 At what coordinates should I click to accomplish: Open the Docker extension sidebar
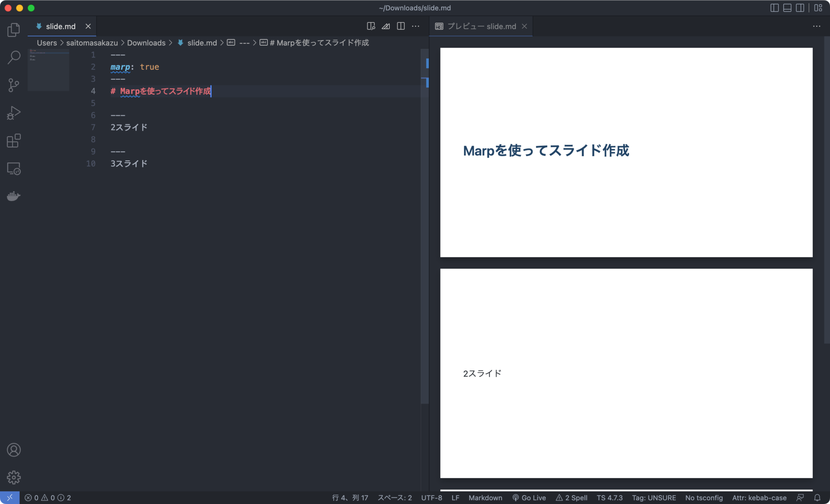[13, 196]
